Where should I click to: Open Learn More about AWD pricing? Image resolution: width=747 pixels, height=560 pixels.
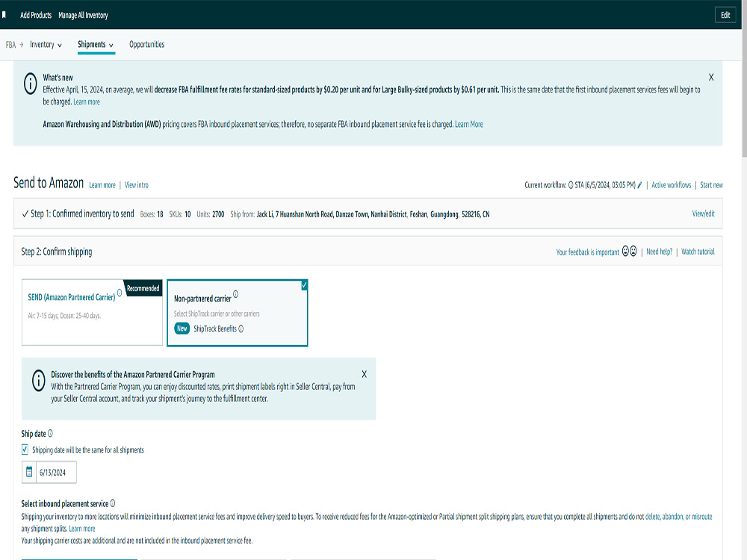(469, 124)
